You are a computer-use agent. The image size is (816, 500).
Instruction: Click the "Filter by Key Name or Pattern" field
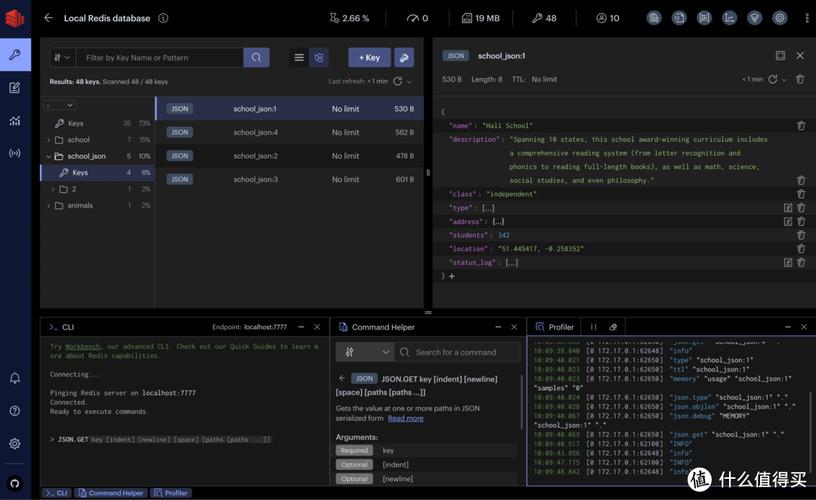(x=162, y=58)
